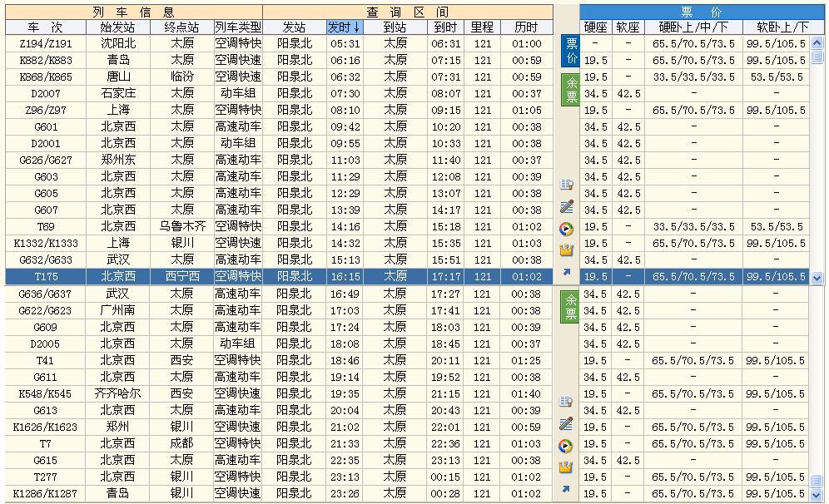Click the pencil edit icon in upper list sidebar
This screenshot has height=504, width=829.
[566, 206]
